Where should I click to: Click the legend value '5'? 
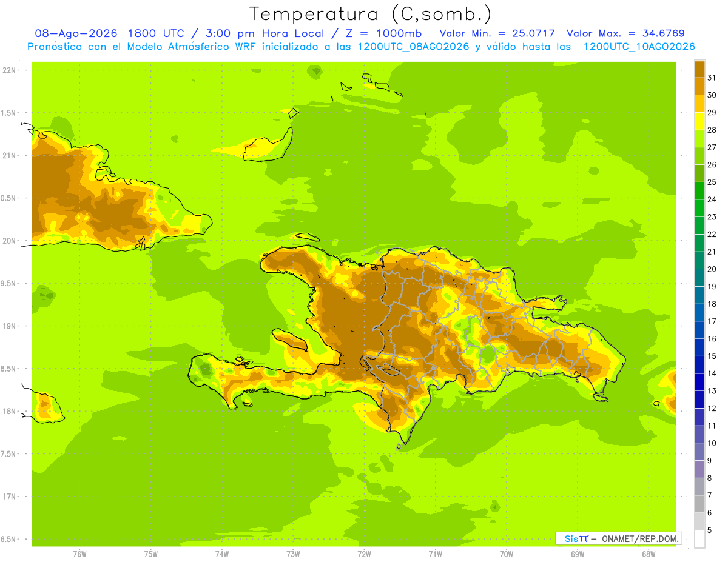(x=710, y=530)
